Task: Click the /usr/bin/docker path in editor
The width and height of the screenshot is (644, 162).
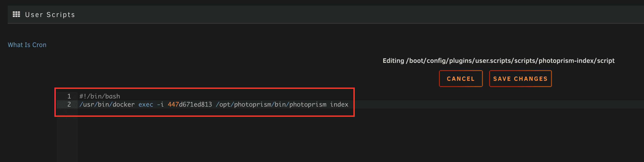Action: coord(107,105)
